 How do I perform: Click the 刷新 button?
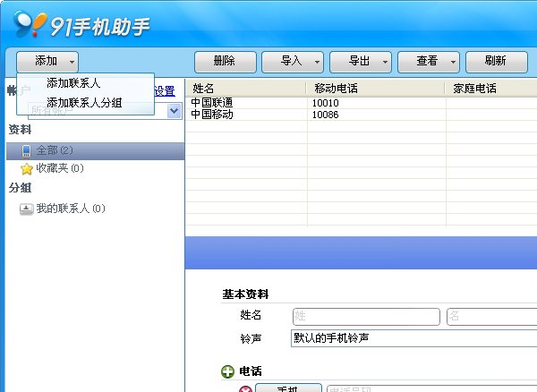[496, 62]
